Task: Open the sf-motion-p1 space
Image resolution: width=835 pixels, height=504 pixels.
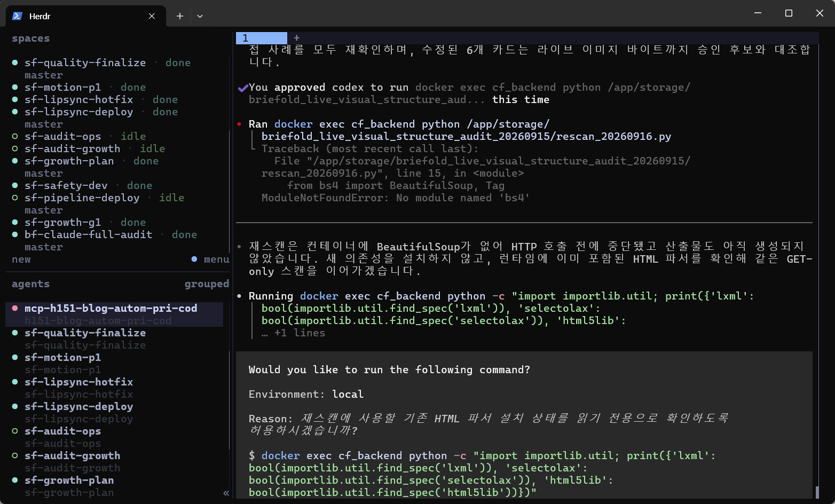Action: click(62, 87)
